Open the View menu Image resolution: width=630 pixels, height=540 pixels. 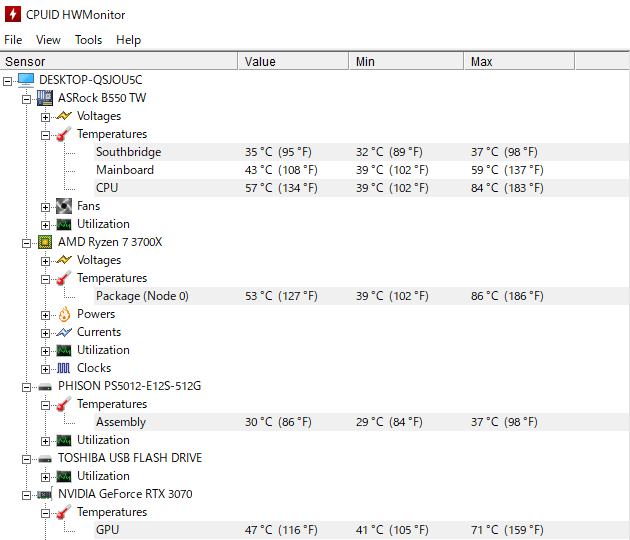tap(48, 40)
